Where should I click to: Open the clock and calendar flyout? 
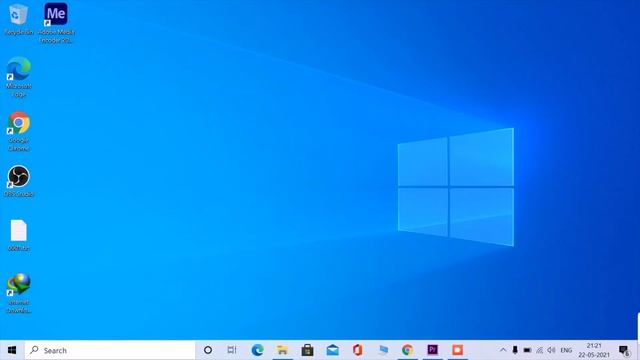pos(594,350)
